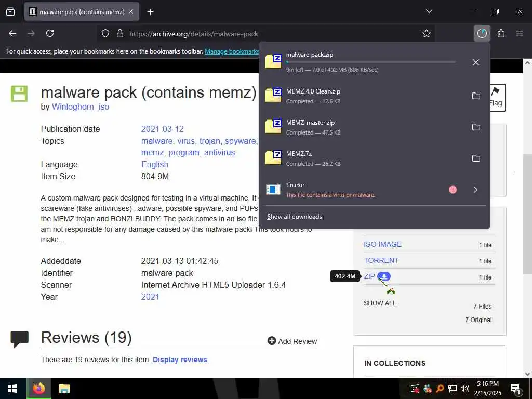Image resolution: width=532 pixels, height=399 pixels.
Task: Open the Year 2021 link
Action: click(x=150, y=297)
